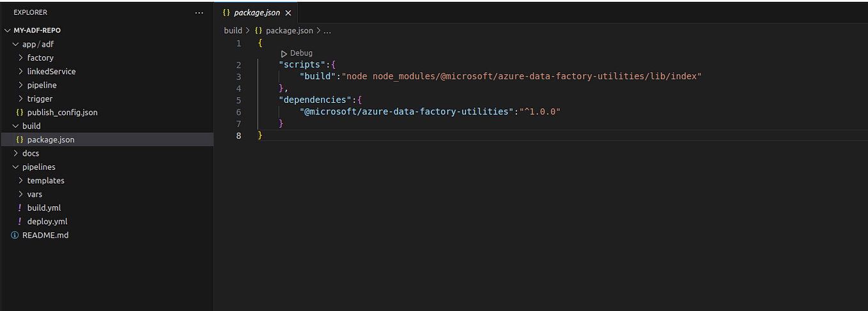Place cursor after closing brace on line 8
This screenshot has height=311, width=868.
(x=264, y=135)
